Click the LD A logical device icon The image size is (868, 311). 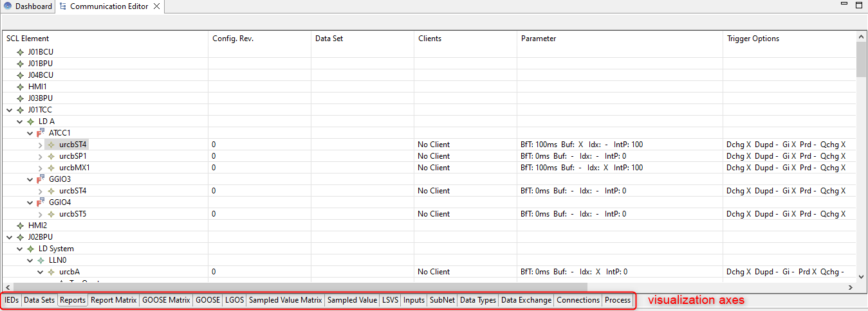point(31,121)
